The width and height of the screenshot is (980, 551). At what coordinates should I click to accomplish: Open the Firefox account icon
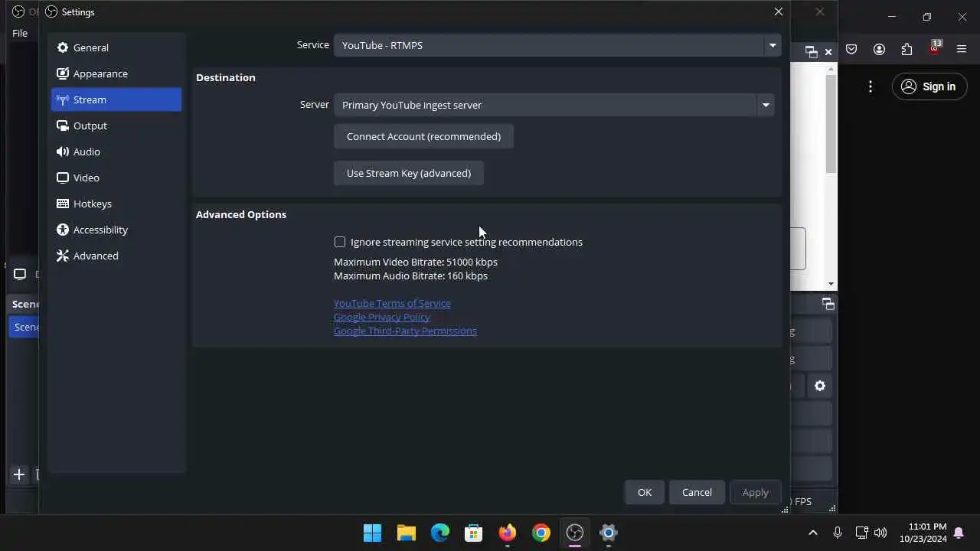click(879, 50)
